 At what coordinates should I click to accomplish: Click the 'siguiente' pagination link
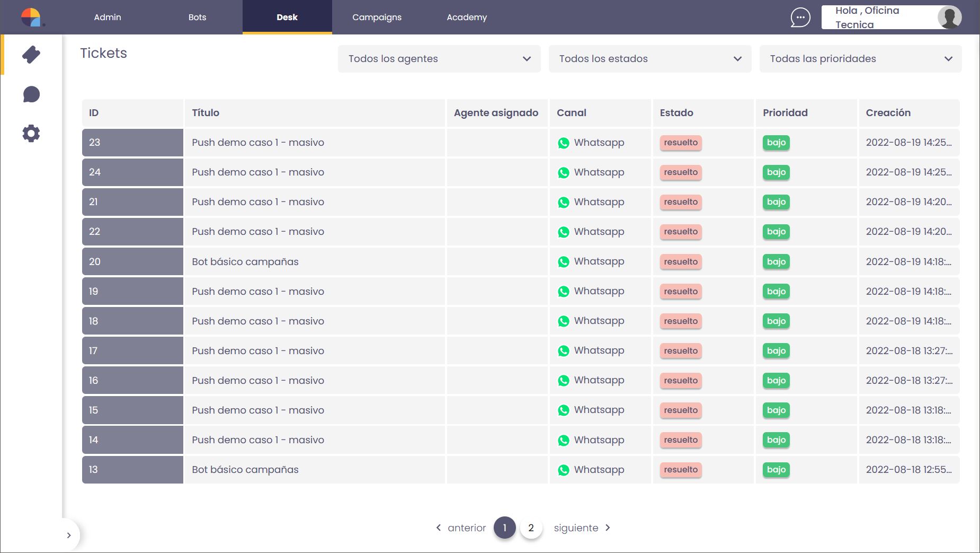click(582, 528)
